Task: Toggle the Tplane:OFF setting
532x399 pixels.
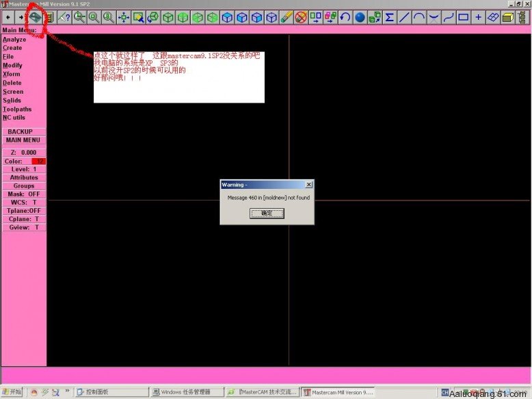Action: [x=24, y=211]
